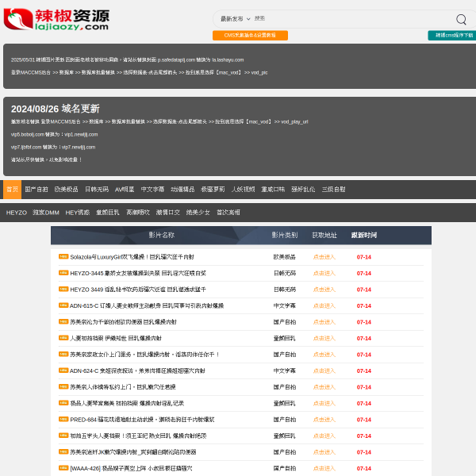Open the PRED-684 title link
476x476 pixels.
[x=142, y=420]
